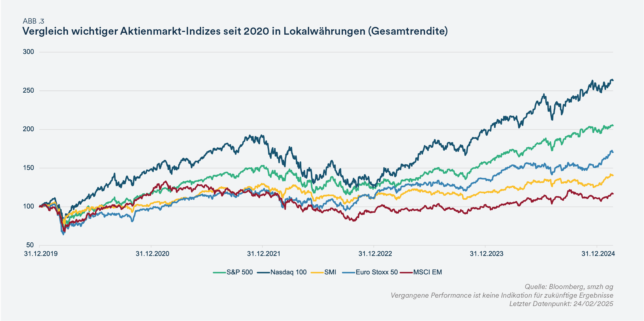Click the 31.12.2020 date label

point(152,254)
